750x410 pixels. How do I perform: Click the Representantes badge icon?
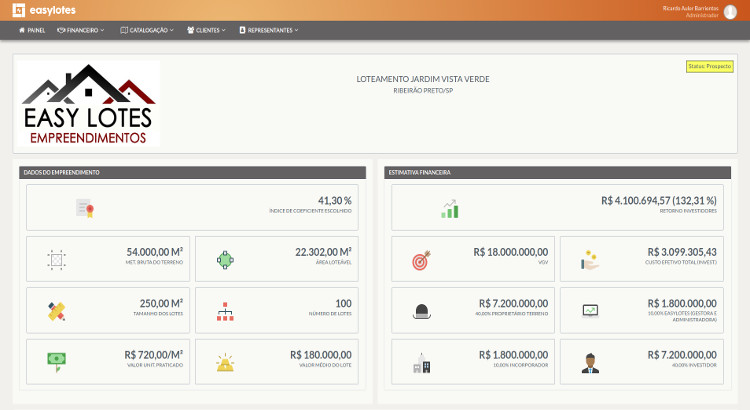pyautogui.click(x=243, y=30)
